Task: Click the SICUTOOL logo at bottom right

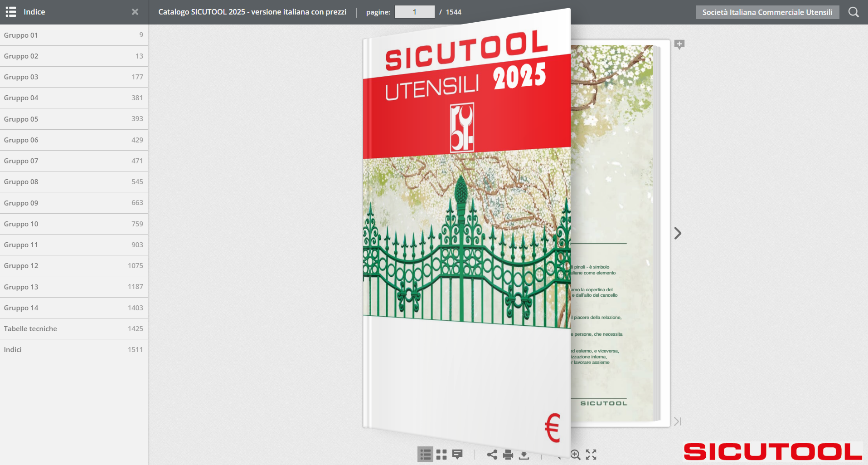Action: (772, 451)
